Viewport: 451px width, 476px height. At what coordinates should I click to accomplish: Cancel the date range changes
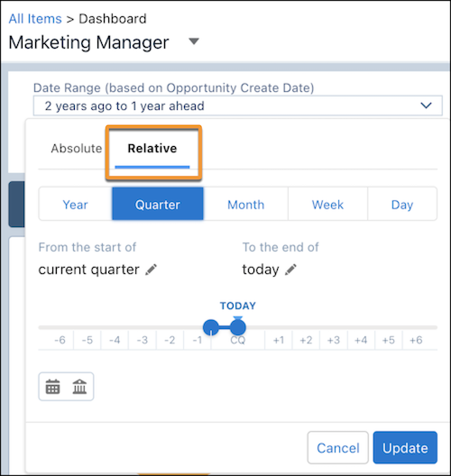point(338,447)
